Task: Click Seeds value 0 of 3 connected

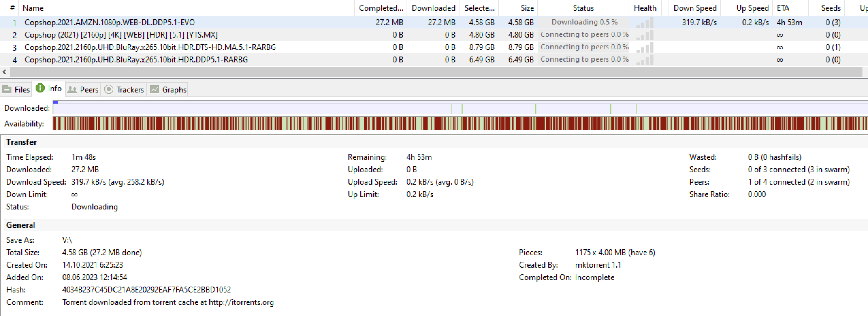Action: tap(798, 170)
